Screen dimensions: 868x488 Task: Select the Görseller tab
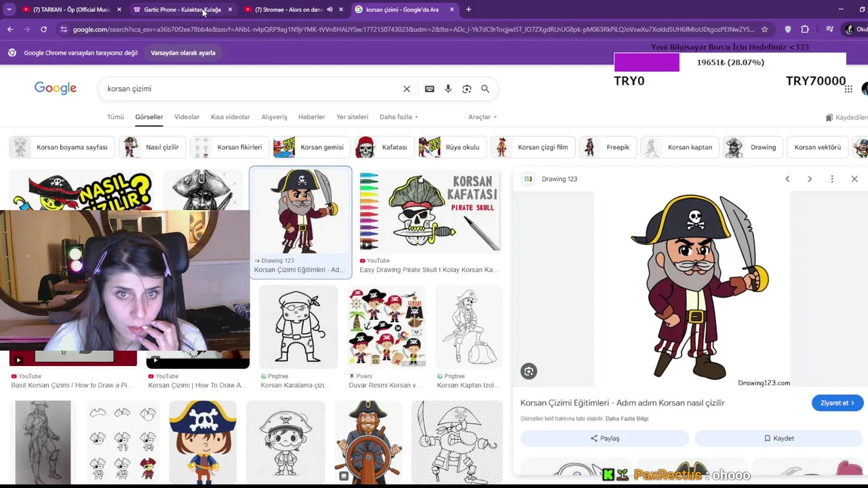click(149, 117)
